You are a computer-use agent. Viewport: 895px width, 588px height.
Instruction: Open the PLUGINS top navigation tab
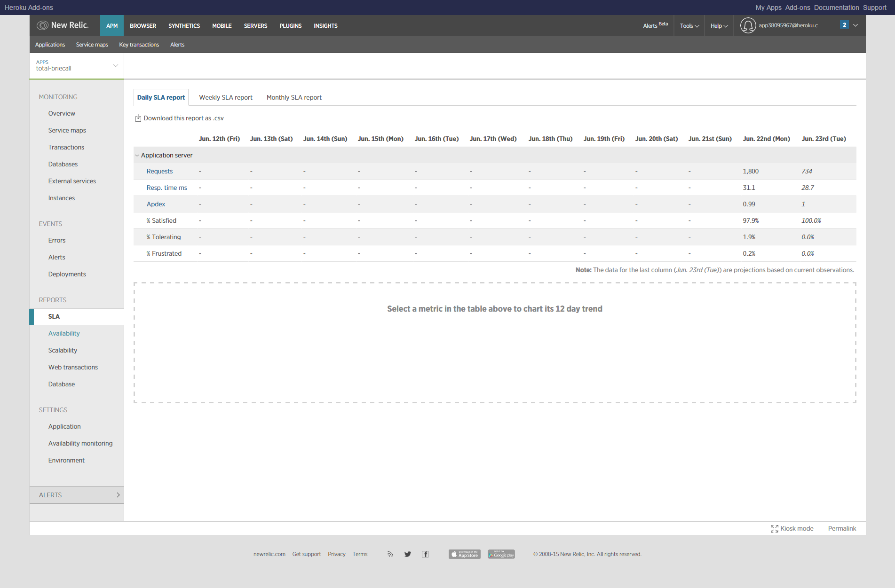pyautogui.click(x=291, y=26)
